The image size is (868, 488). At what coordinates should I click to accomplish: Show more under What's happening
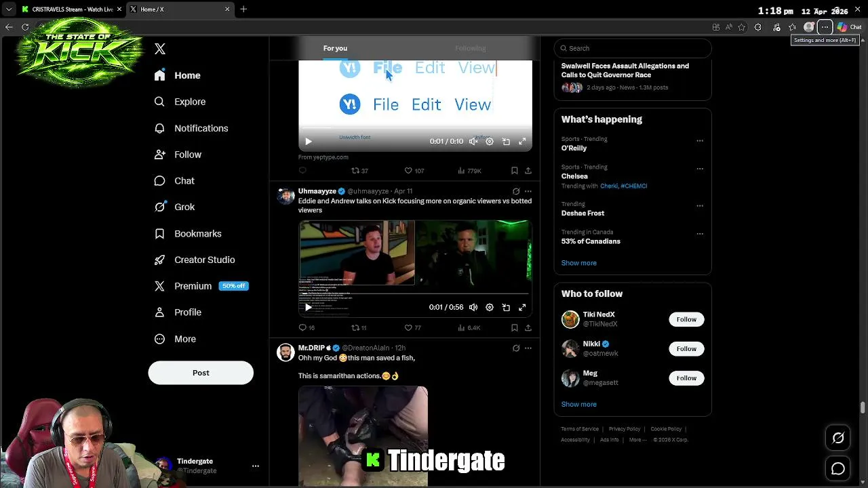578,263
